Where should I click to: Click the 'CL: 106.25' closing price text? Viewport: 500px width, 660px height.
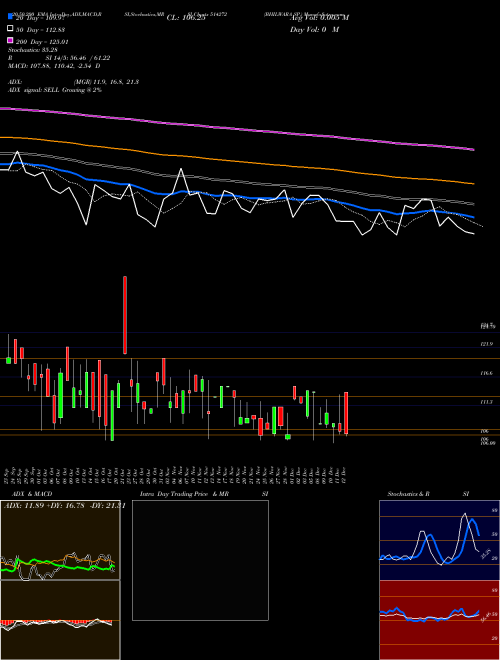point(186,18)
